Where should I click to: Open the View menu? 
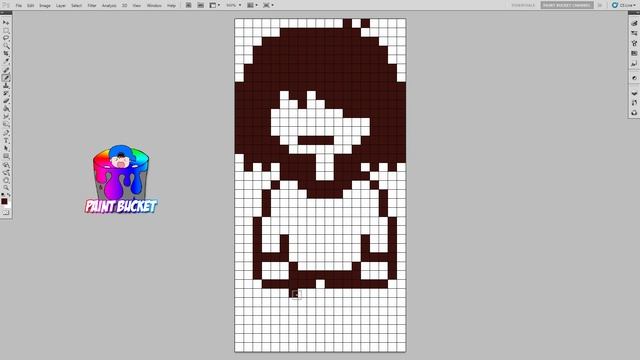137,6
